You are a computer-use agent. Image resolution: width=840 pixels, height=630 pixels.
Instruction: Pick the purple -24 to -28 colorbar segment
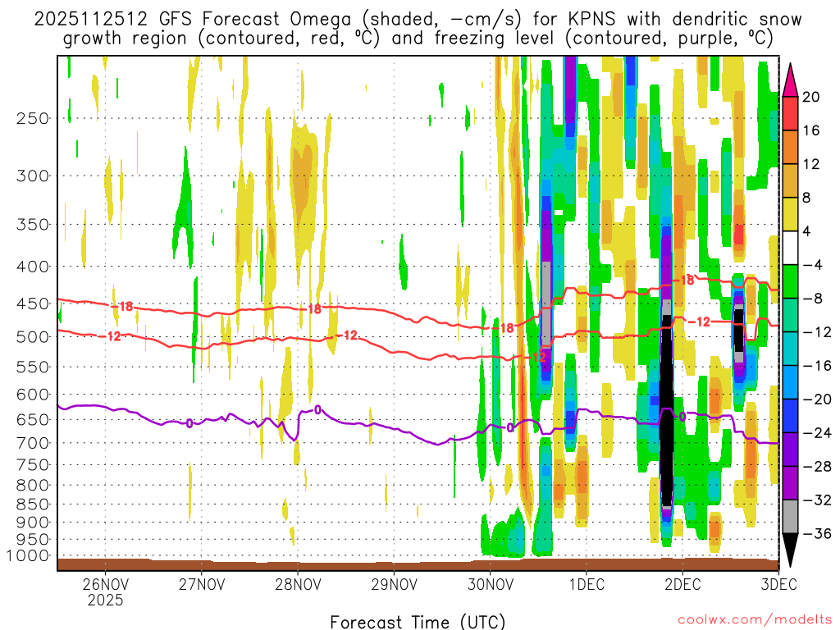pyautogui.click(x=790, y=450)
